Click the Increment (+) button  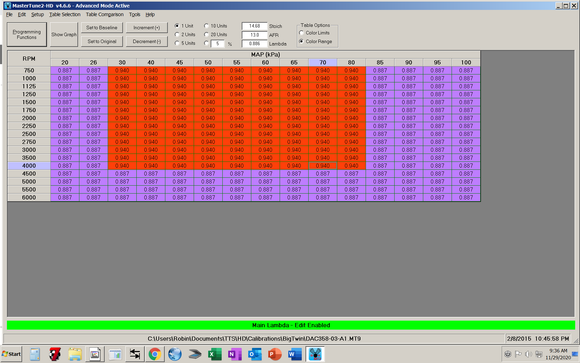[147, 28]
